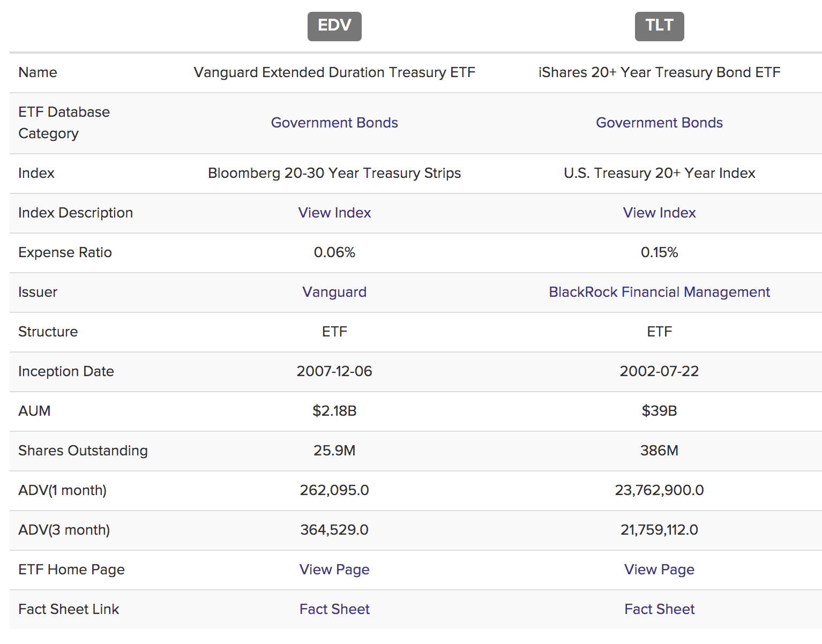822x644 pixels.
Task: Click the TLT ticker badge
Action: 659,26
